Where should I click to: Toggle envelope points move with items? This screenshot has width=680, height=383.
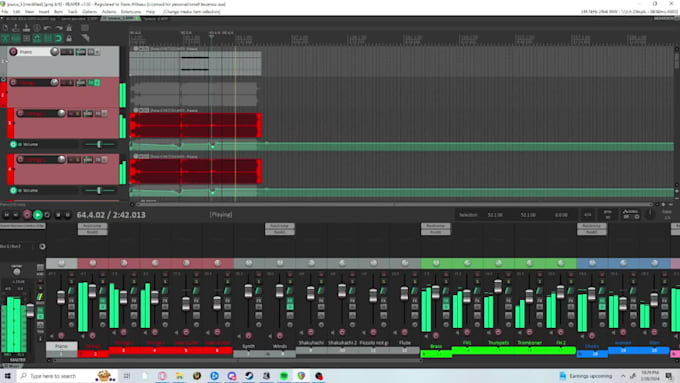[x=37, y=39]
